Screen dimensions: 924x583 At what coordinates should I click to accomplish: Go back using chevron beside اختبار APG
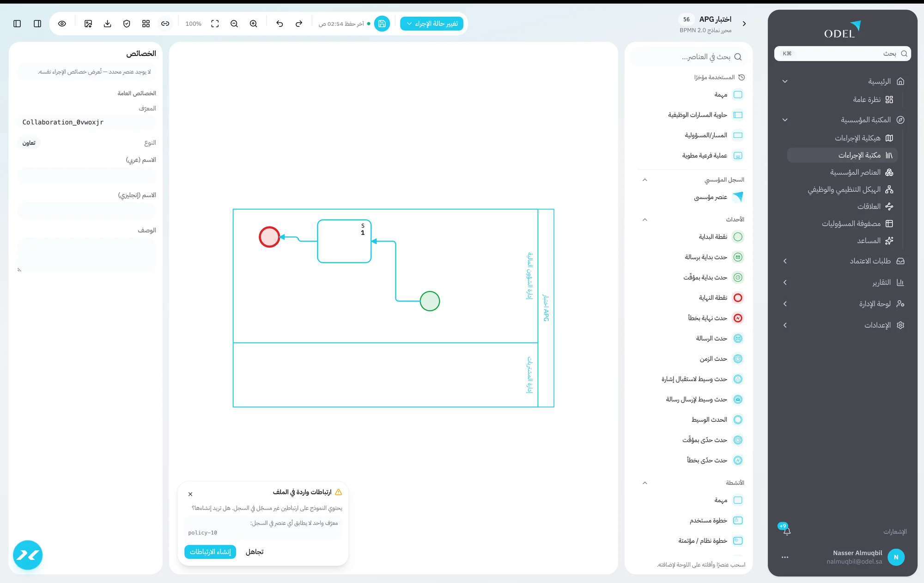[744, 24]
